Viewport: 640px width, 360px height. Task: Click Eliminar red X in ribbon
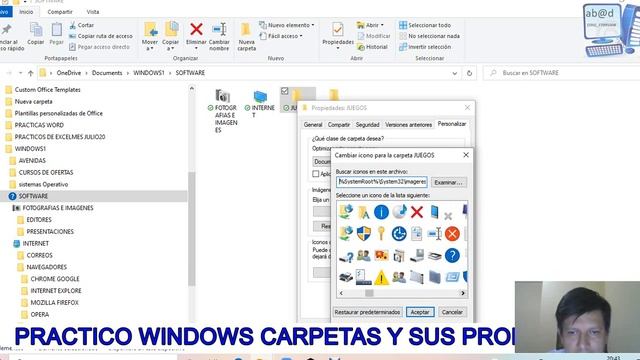tap(196, 36)
